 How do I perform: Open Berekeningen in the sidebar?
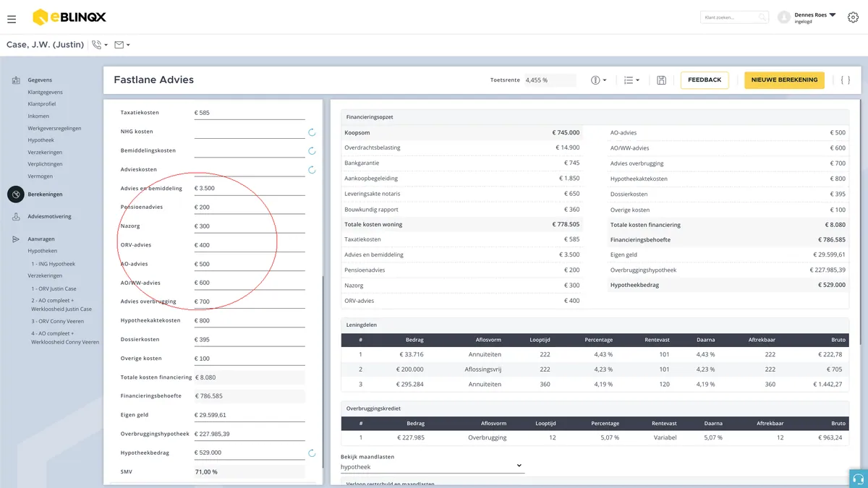[x=45, y=194]
